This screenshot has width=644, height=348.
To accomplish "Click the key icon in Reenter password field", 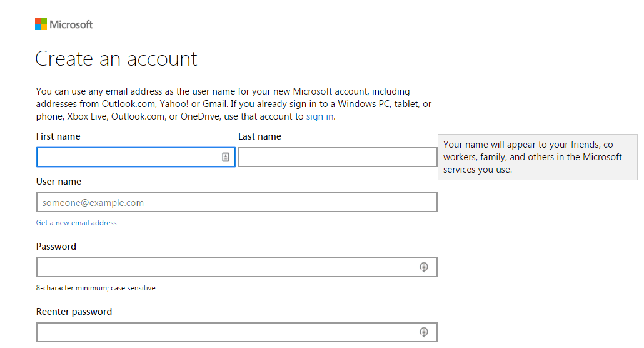I will [x=424, y=332].
